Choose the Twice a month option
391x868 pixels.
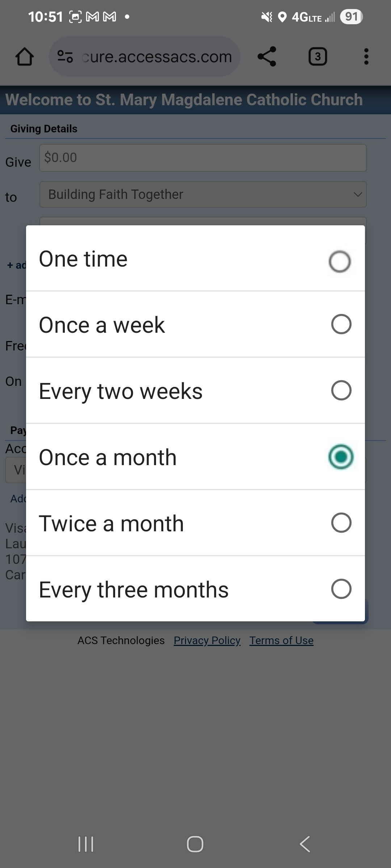195,523
